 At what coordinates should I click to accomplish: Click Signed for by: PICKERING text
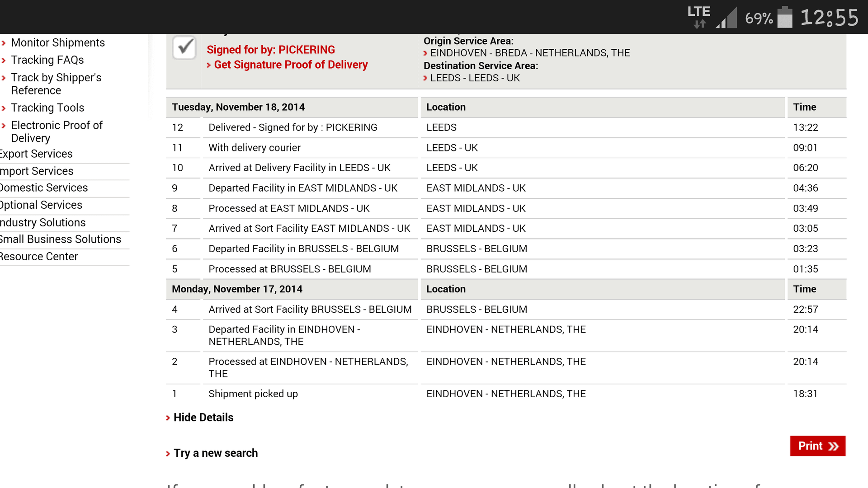click(x=271, y=50)
